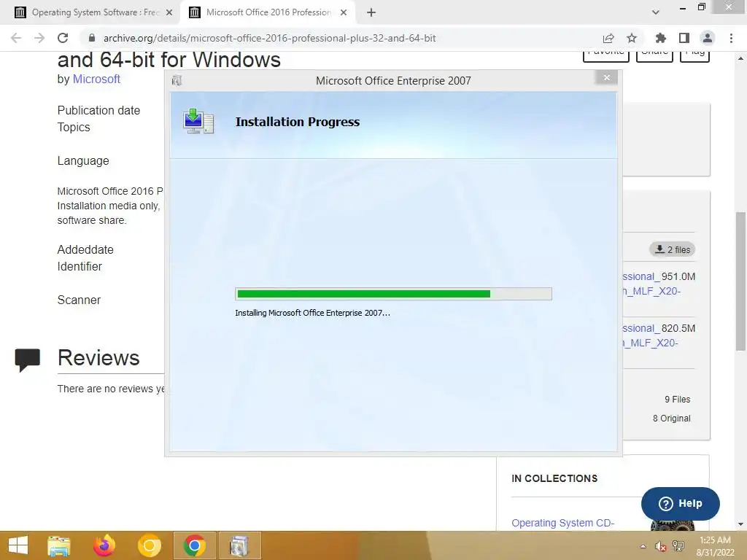Click the IN COLLECTIONS heading
747x560 pixels.
point(554,478)
